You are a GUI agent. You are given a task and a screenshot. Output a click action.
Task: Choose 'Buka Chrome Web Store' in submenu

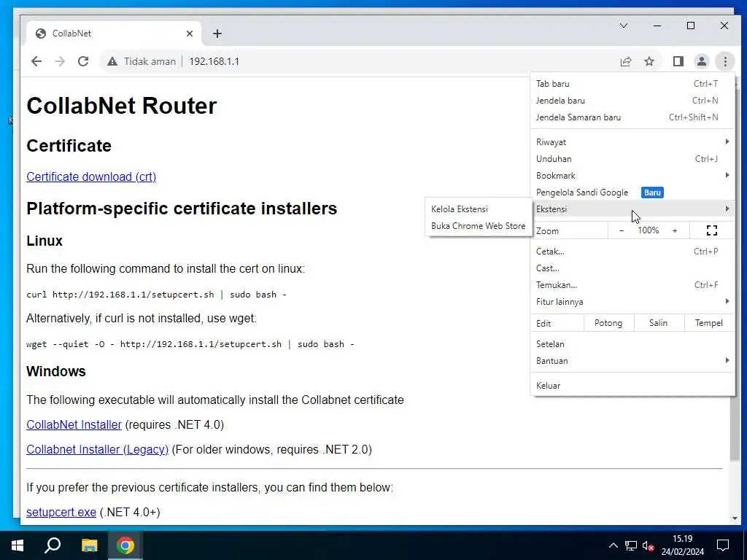pyautogui.click(x=479, y=226)
